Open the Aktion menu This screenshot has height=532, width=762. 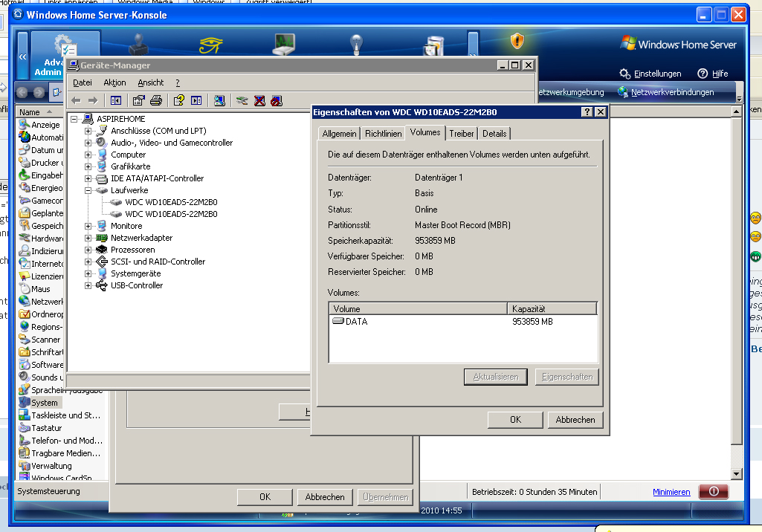114,82
